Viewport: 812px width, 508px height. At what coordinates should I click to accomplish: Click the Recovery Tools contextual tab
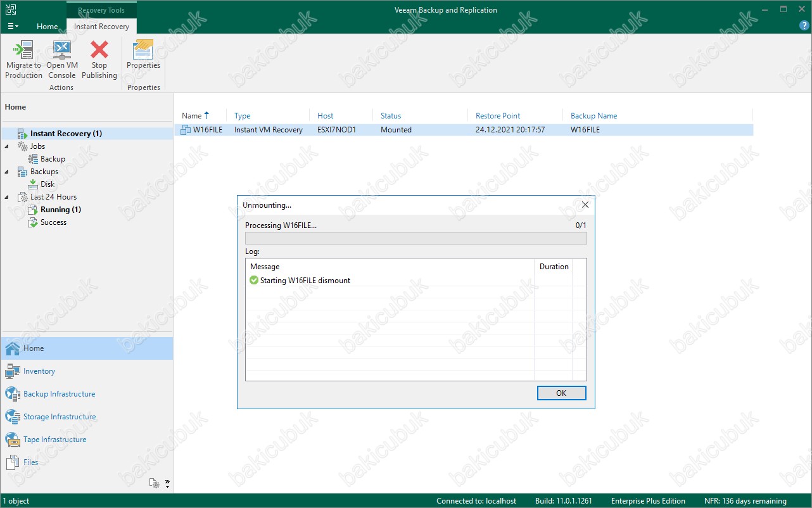(x=101, y=10)
